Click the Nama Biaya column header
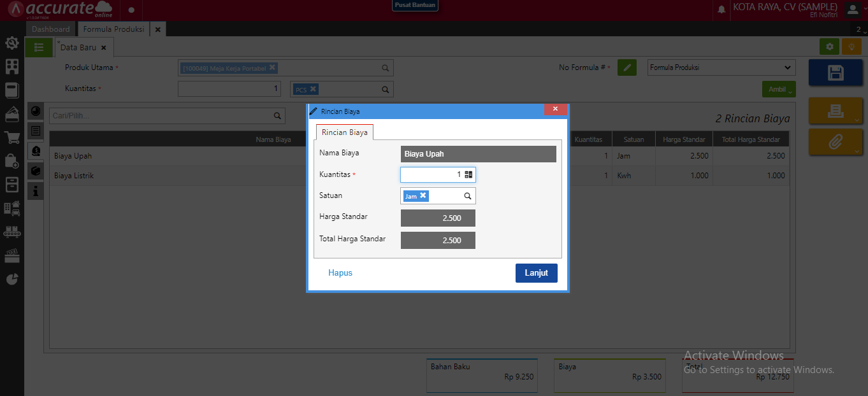The width and height of the screenshot is (868, 396). pyautogui.click(x=273, y=139)
